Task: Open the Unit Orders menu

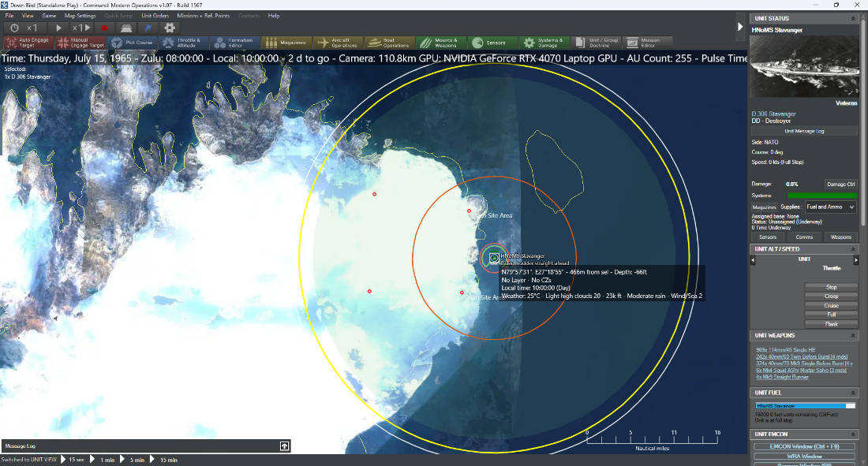Action: click(x=155, y=16)
